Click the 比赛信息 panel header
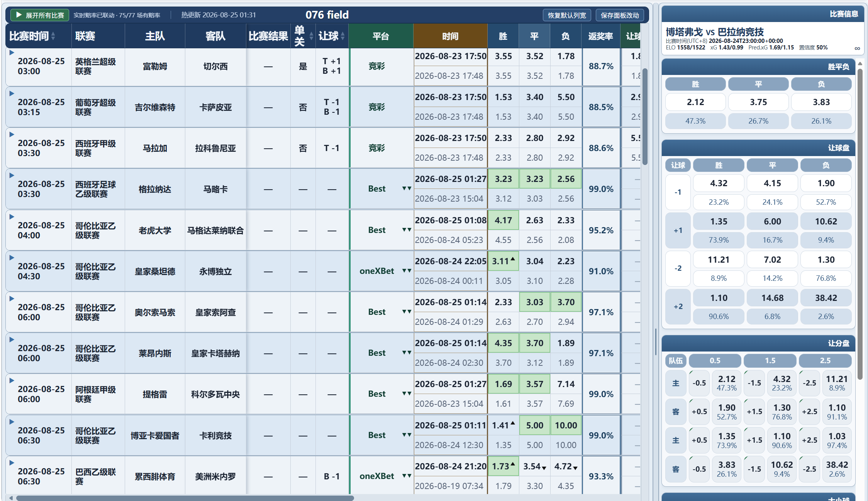The width and height of the screenshot is (868, 501). [x=763, y=14]
